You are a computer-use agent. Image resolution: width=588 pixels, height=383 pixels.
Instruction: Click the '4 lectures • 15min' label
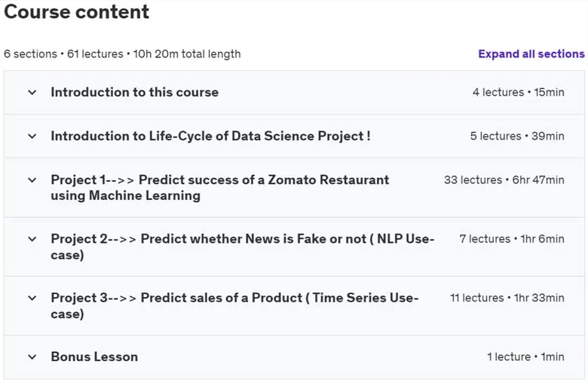[518, 92]
